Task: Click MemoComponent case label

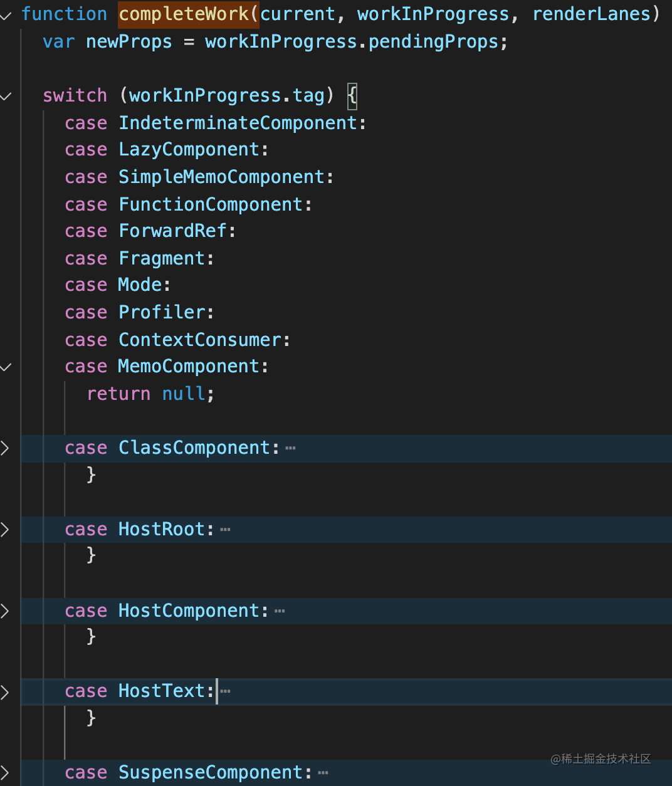Action: (189, 366)
